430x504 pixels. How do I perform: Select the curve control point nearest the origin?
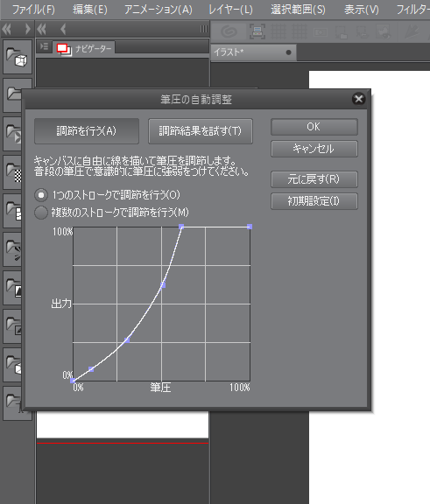[x=91, y=369]
